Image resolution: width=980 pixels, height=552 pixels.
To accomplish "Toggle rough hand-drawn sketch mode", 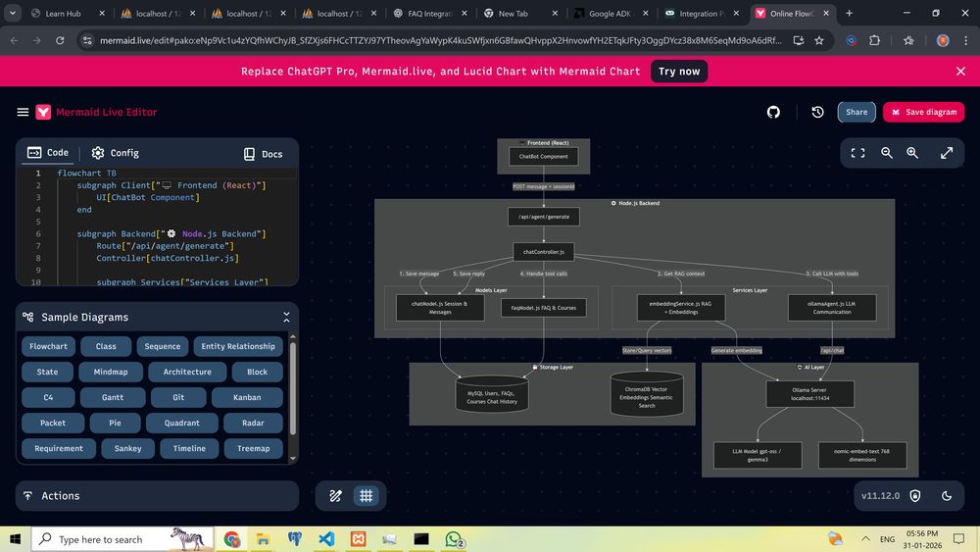I will coord(335,496).
